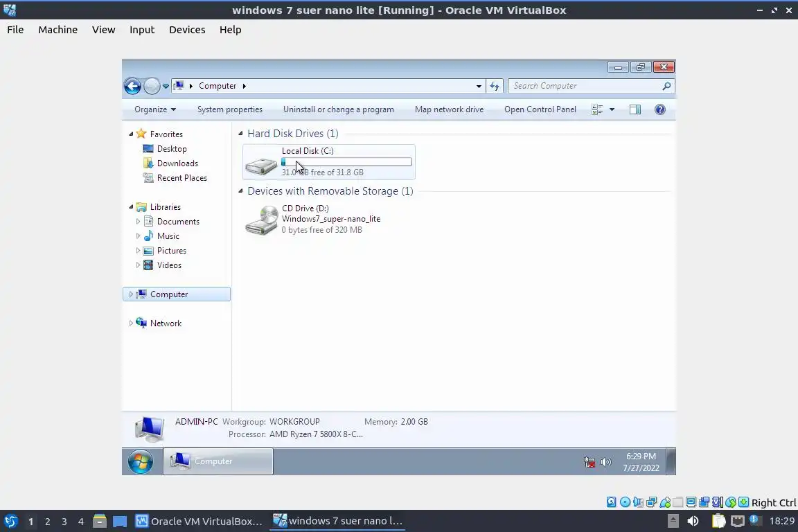Screen dimensions: 798x532
Task: Open the VirtualBox Help menu
Action: pos(231,30)
